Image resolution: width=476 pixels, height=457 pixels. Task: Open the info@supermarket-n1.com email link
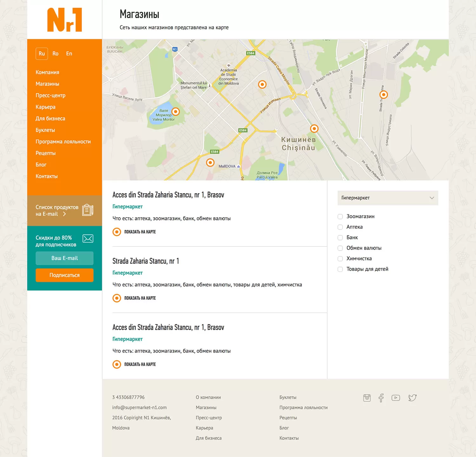(139, 408)
